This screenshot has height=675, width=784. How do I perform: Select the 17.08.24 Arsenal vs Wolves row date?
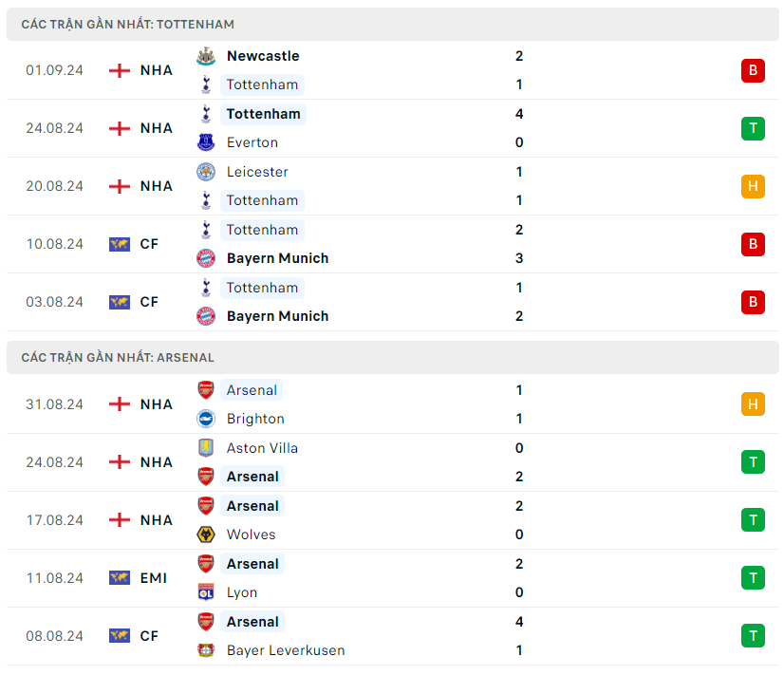[x=54, y=520]
